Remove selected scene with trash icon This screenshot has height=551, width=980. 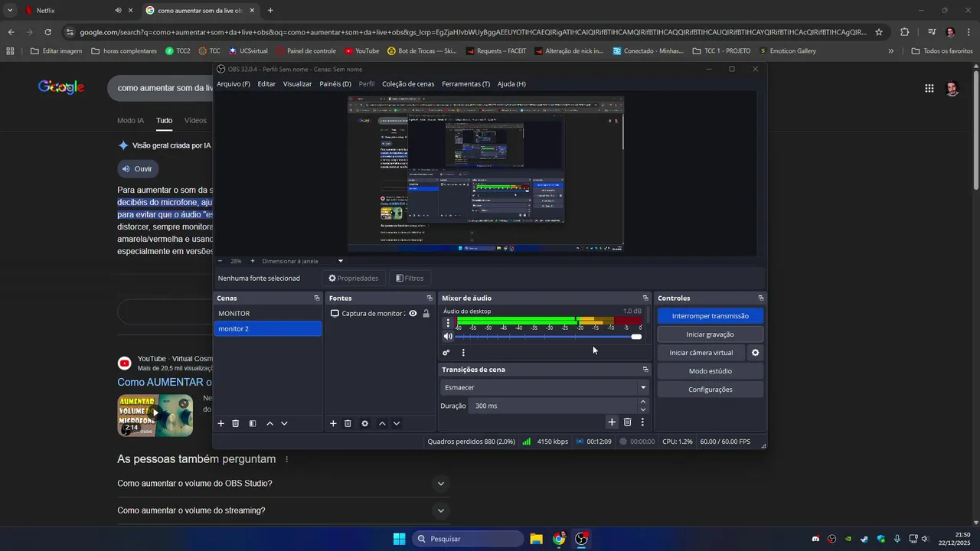point(236,423)
